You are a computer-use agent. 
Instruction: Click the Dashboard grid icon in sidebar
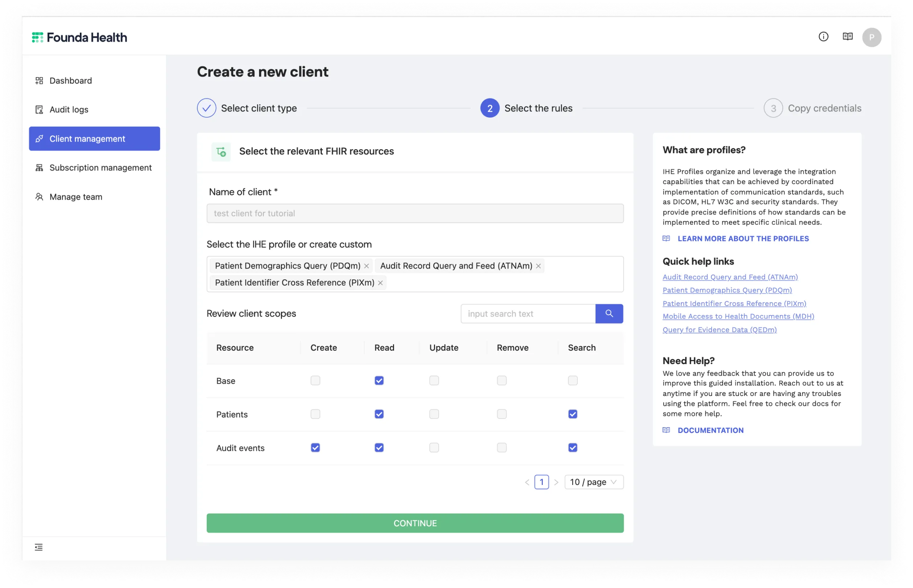[39, 81]
